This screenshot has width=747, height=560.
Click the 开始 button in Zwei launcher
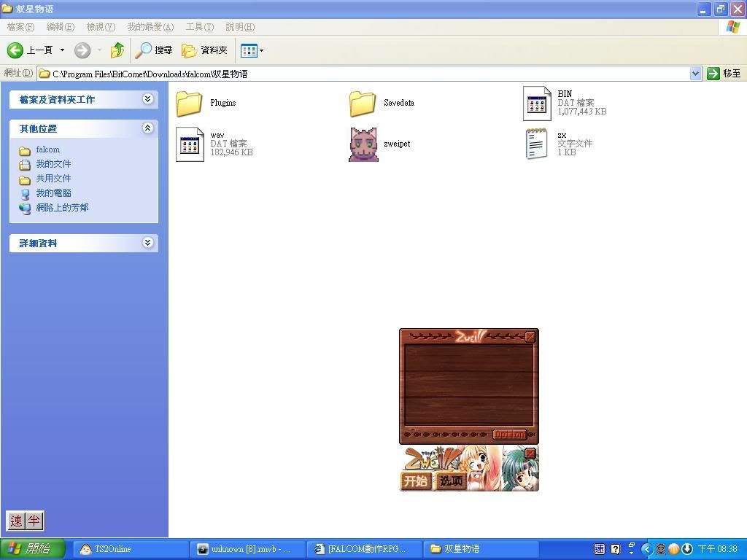[417, 481]
